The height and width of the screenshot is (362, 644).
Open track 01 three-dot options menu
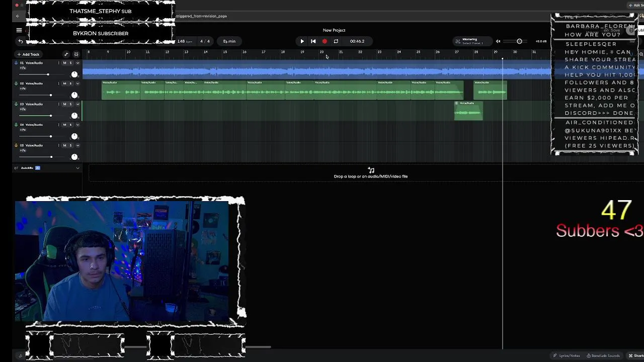click(x=58, y=63)
